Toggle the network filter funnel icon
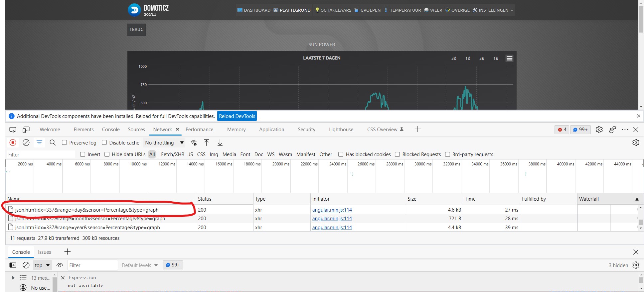 (x=39, y=143)
